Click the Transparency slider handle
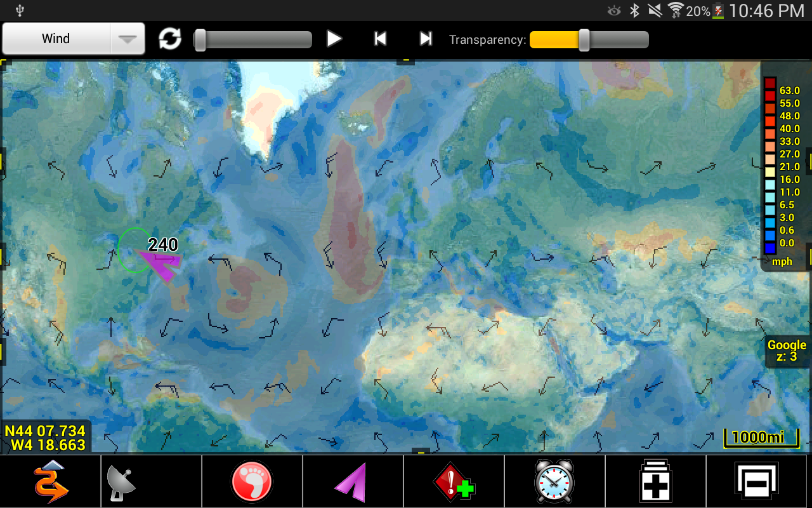812x508 pixels. coord(584,39)
